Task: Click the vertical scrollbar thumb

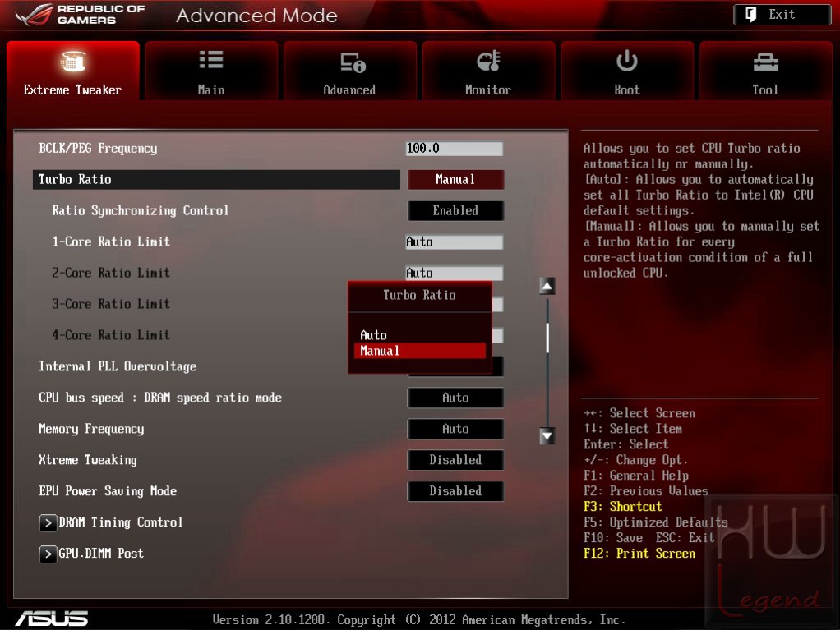Action: click(547, 338)
